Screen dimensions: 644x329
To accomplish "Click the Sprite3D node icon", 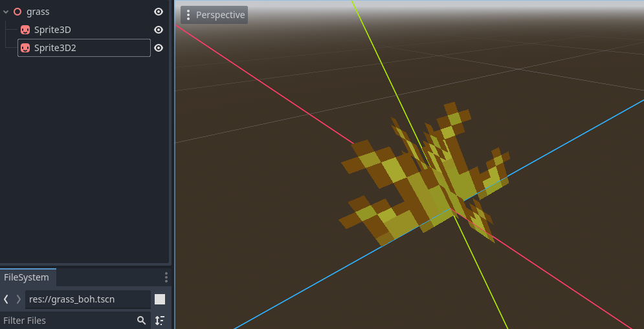I will click(x=25, y=30).
